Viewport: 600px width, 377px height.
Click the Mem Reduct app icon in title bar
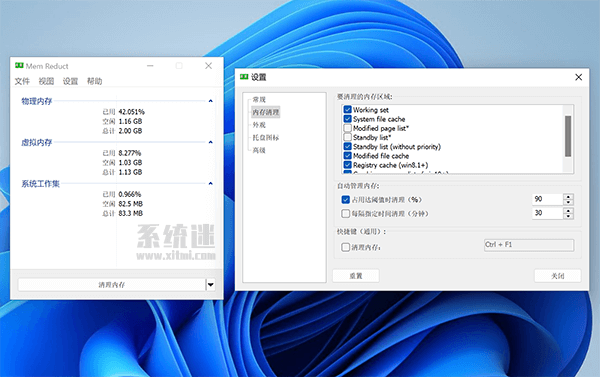pos(19,65)
